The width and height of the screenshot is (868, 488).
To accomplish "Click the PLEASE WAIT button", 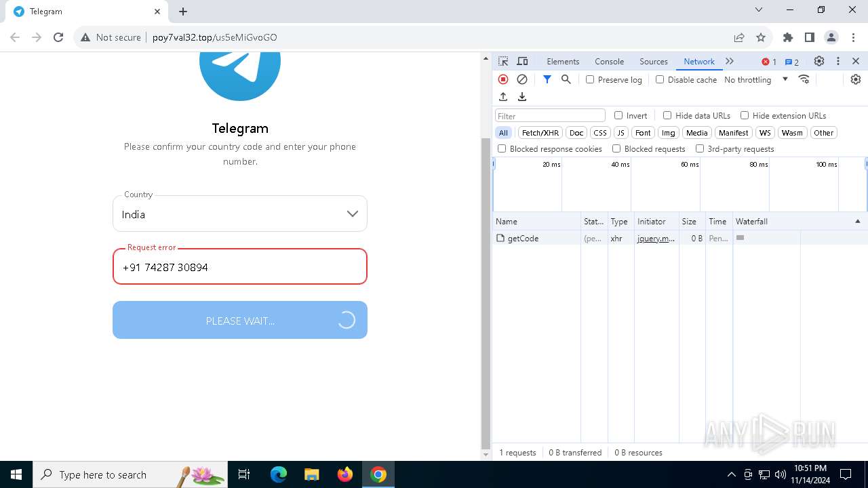I will (240, 320).
